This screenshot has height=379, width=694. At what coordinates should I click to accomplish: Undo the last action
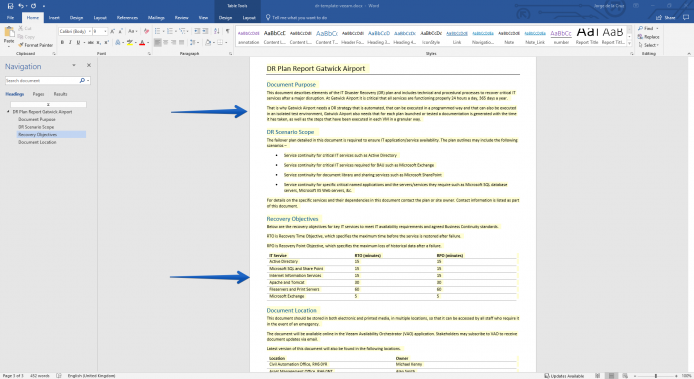[x=20, y=6]
